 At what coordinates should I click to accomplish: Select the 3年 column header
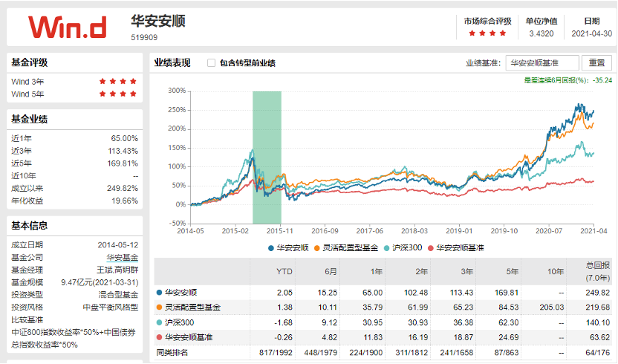pyautogui.click(x=466, y=271)
